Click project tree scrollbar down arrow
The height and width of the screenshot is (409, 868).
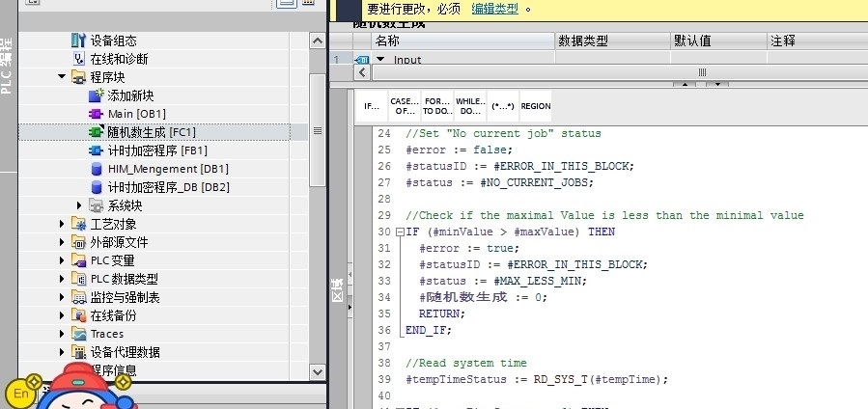pyautogui.click(x=318, y=372)
